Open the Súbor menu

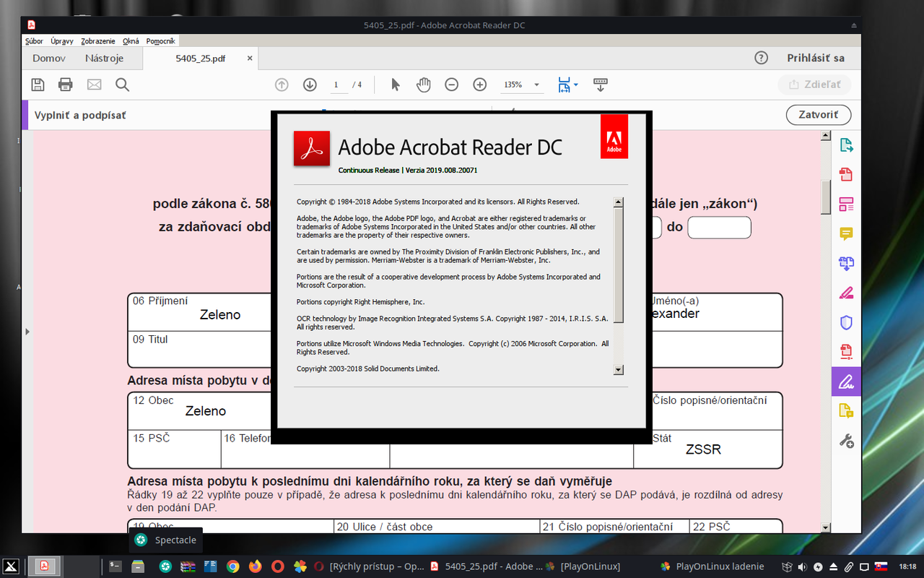click(35, 41)
